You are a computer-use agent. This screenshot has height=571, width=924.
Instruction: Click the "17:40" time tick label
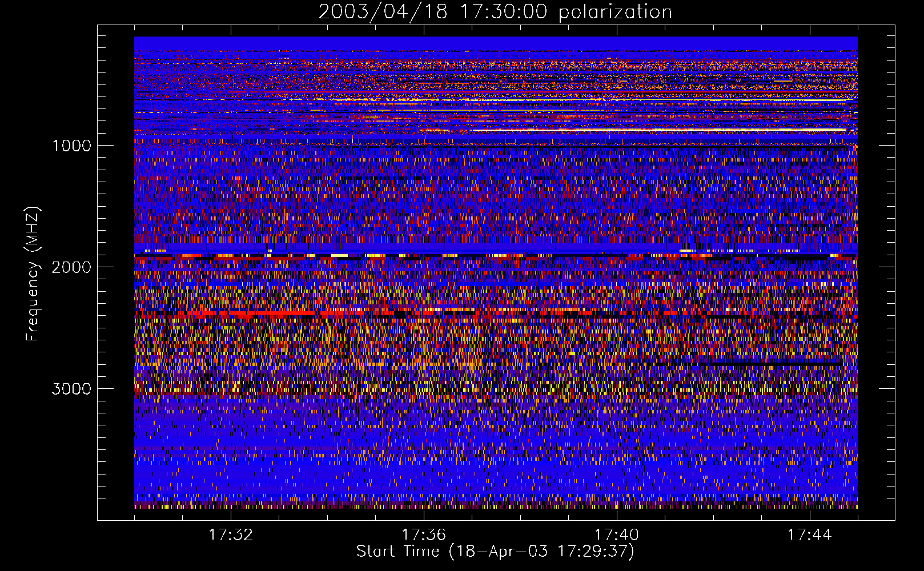coord(617,535)
